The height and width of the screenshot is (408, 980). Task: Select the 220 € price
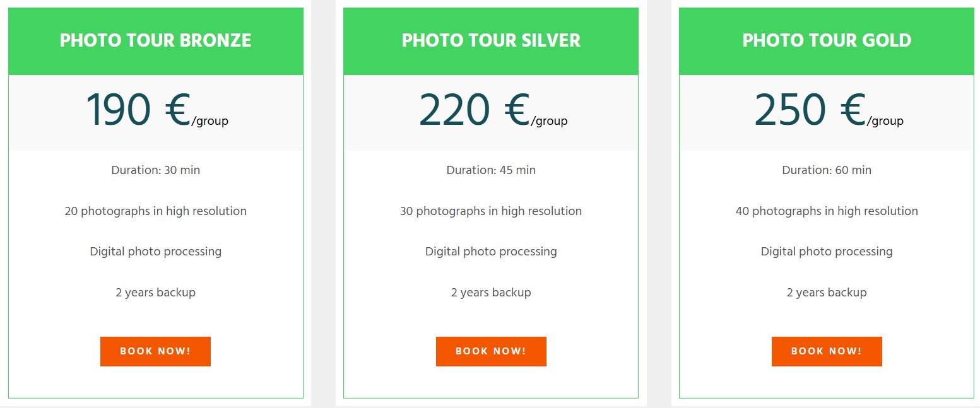tap(473, 110)
